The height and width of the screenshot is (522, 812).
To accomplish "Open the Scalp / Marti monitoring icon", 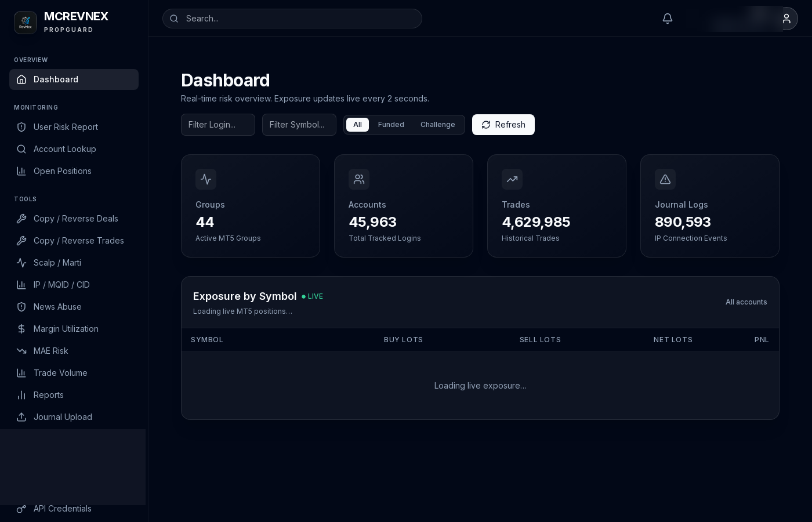I will 21,263.
